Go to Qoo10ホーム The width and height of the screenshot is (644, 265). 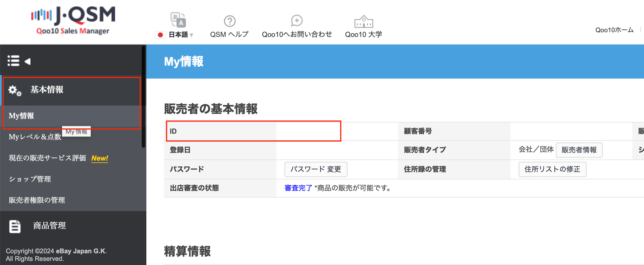pyautogui.click(x=614, y=30)
